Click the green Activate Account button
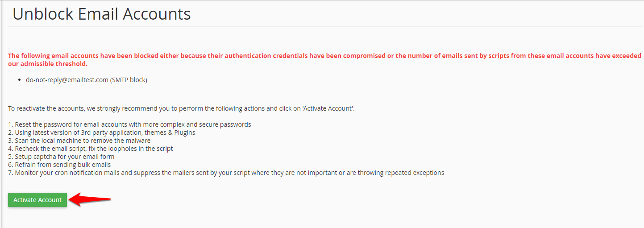Image resolution: width=644 pixels, height=228 pixels. [x=37, y=200]
